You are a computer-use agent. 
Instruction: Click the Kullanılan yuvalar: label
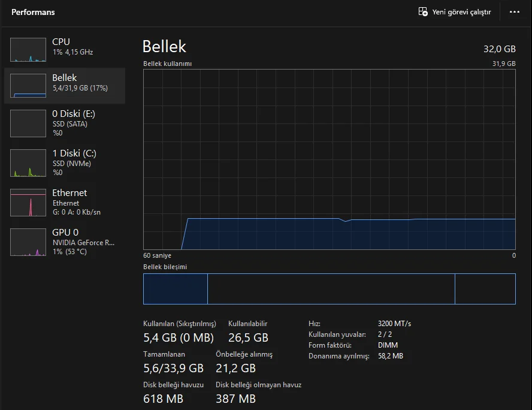[337, 334]
